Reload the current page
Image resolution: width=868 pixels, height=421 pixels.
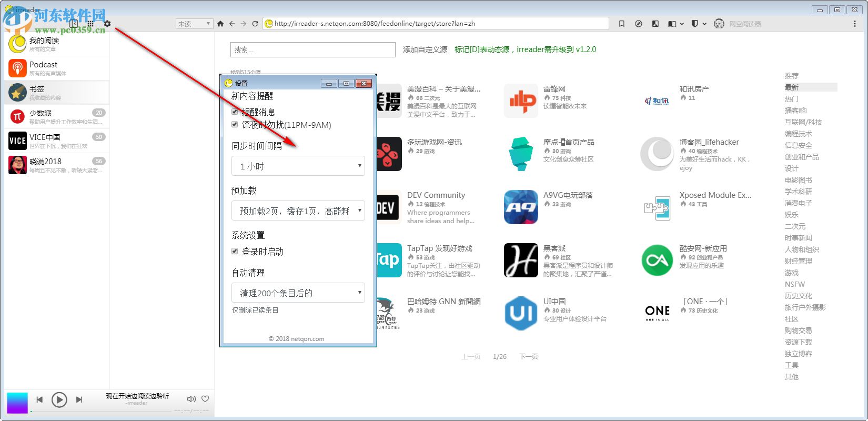click(x=255, y=24)
